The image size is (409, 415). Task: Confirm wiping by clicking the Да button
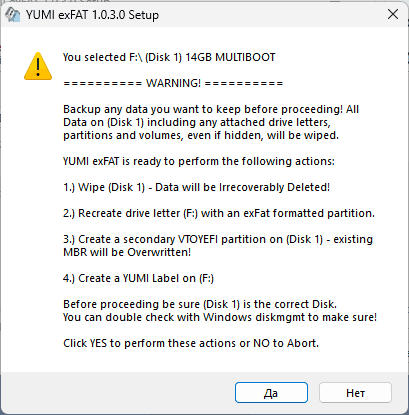[271, 393]
